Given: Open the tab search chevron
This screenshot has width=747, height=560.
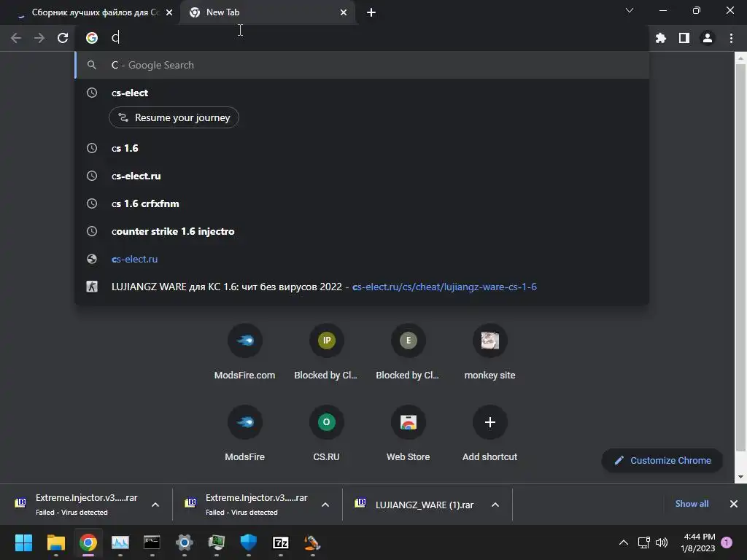Looking at the screenshot, I should pos(630,10).
